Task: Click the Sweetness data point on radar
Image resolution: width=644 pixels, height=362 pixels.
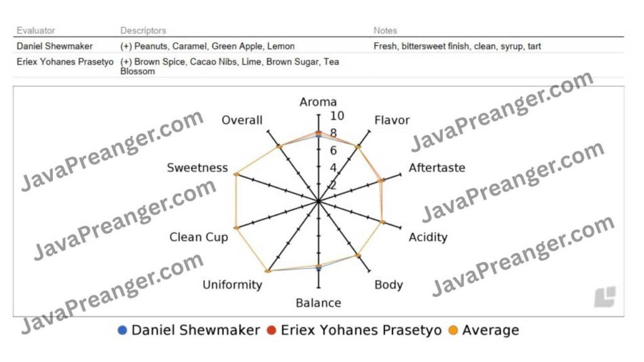Action: point(236,175)
